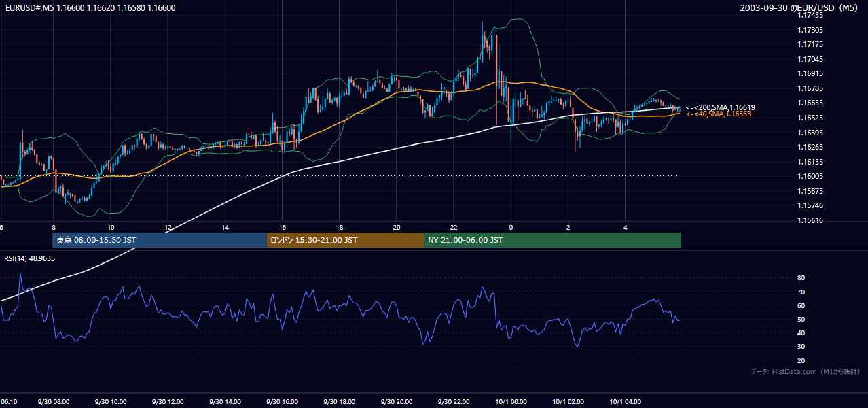Click the 40 SMA 1.16563 label
868x408 pixels.
[718, 114]
